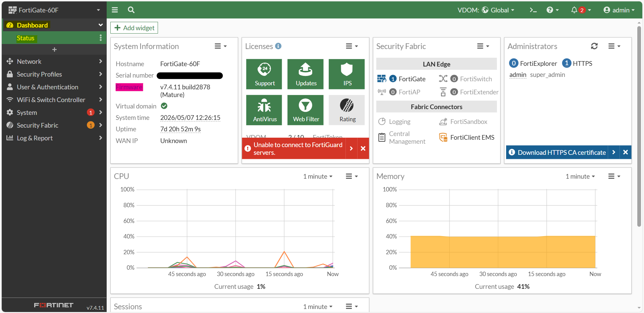Screen dimensions: 644x313
Task: Open Administrators widget menu
Action: point(614,46)
